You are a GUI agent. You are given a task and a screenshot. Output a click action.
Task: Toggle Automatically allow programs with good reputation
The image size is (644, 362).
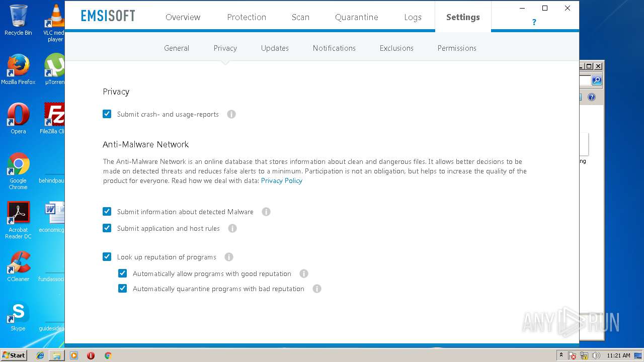(122, 274)
